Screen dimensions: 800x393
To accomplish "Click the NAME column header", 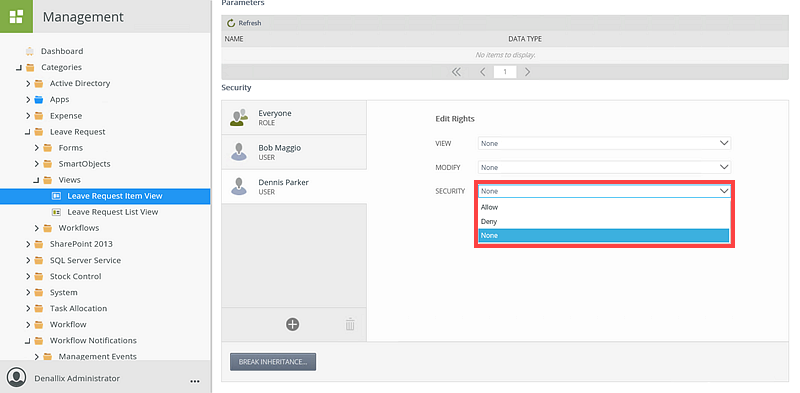I will tap(234, 39).
